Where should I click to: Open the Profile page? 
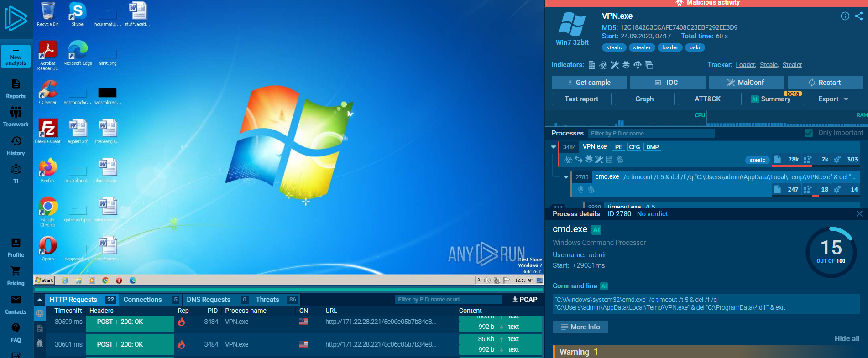[16, 248]
